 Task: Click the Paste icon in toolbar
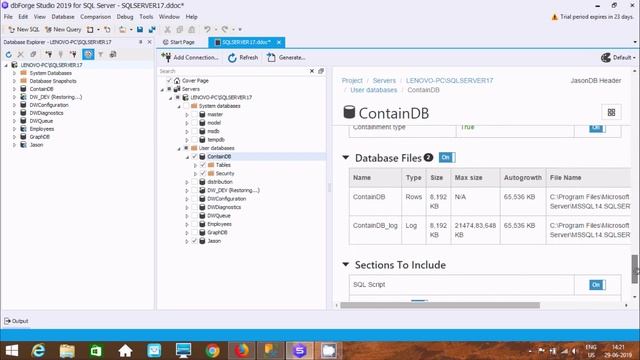click(191, 29)
